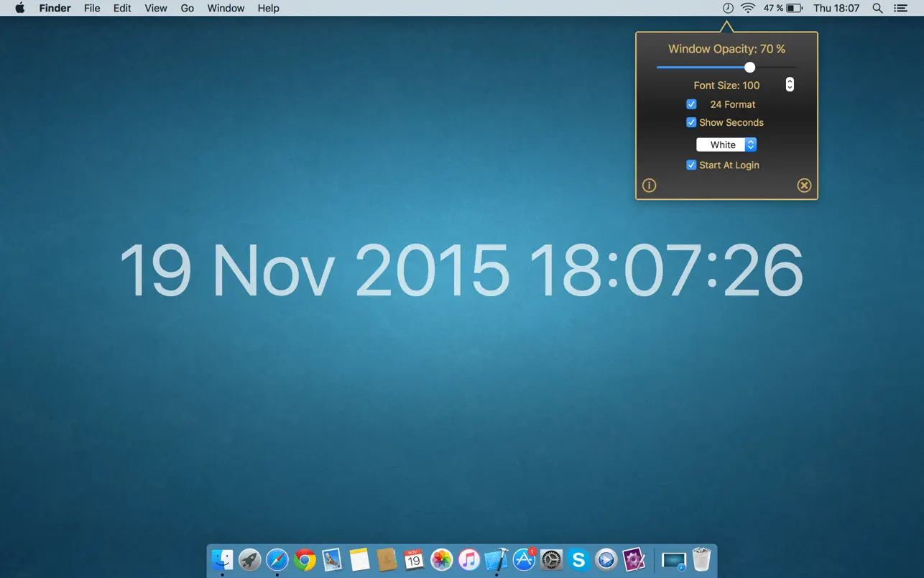Open the Wi-Fi status menu
The width and height of the screenshot is (924, 578).
748,8
